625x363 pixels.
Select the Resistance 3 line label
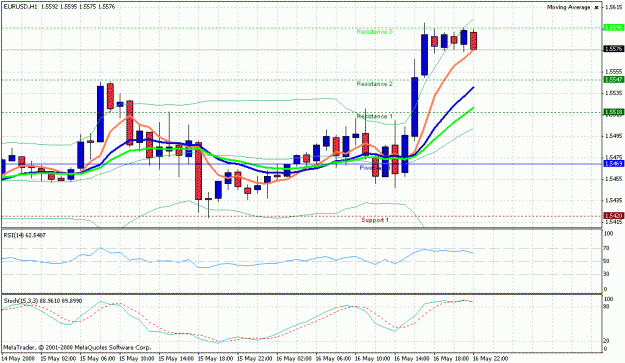pos(375,31)
